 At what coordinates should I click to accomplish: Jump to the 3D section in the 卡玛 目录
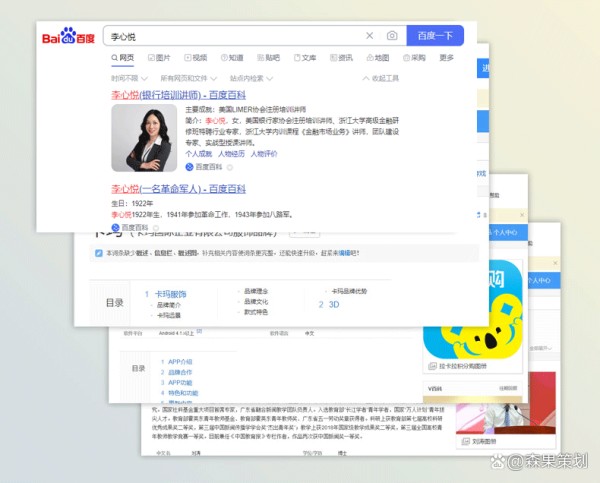click(334, 305)
